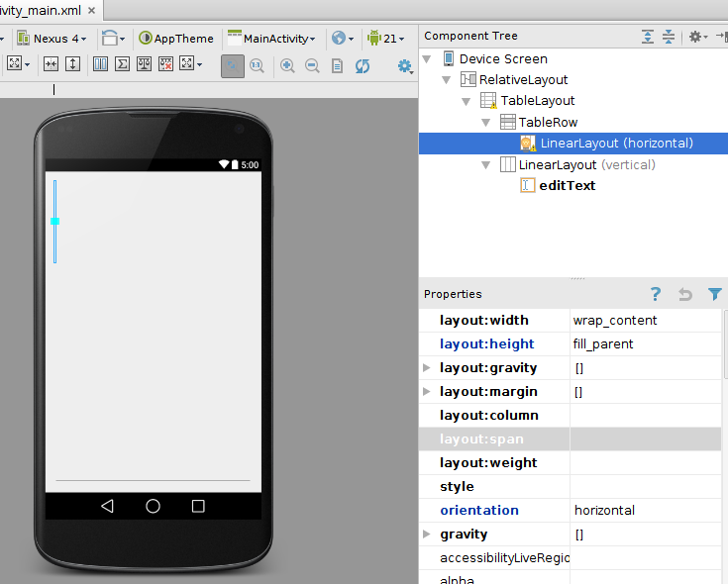Click the distribute weights scales icon

[x=144, y=64]
